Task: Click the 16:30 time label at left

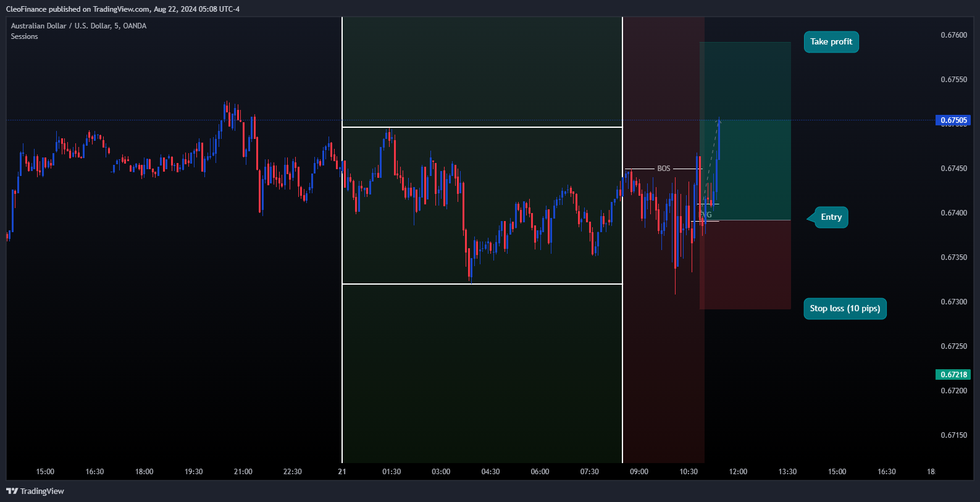Action: [94, 472]
